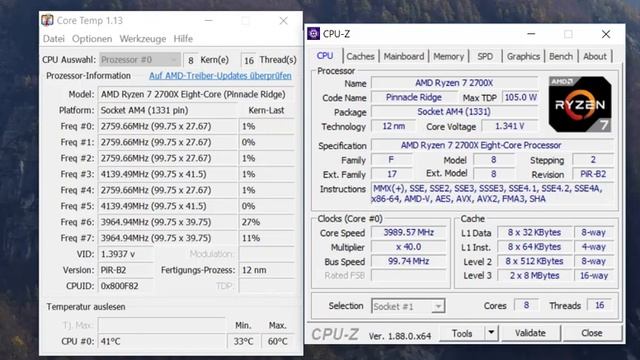
Task: Click the 27% core load value
Action: point(266,222)
